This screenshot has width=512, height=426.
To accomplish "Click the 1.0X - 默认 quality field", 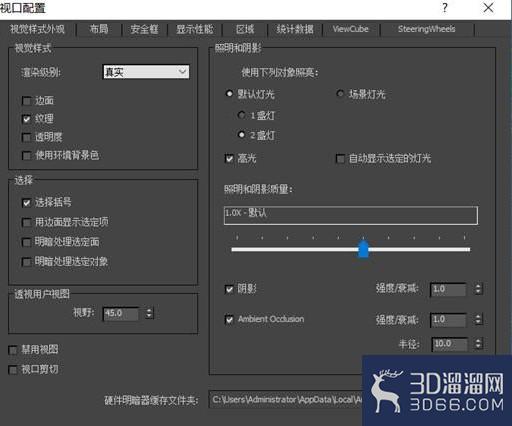I will coord(351,215).
